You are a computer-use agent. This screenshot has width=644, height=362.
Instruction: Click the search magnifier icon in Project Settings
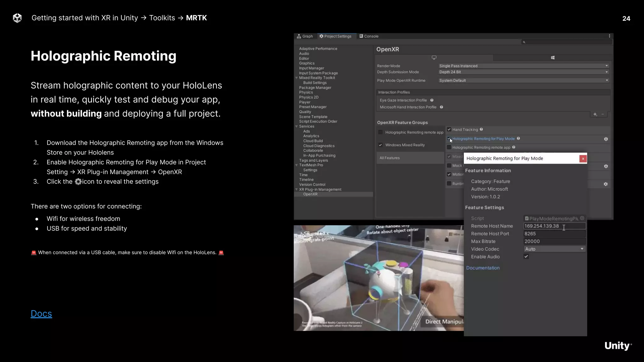524,42
